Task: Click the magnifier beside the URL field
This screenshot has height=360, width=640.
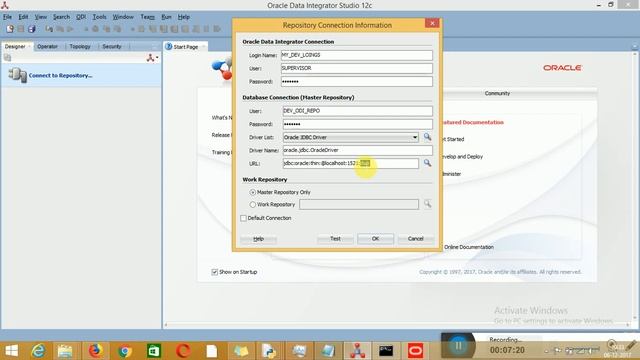Action: [x=427, y=163]
